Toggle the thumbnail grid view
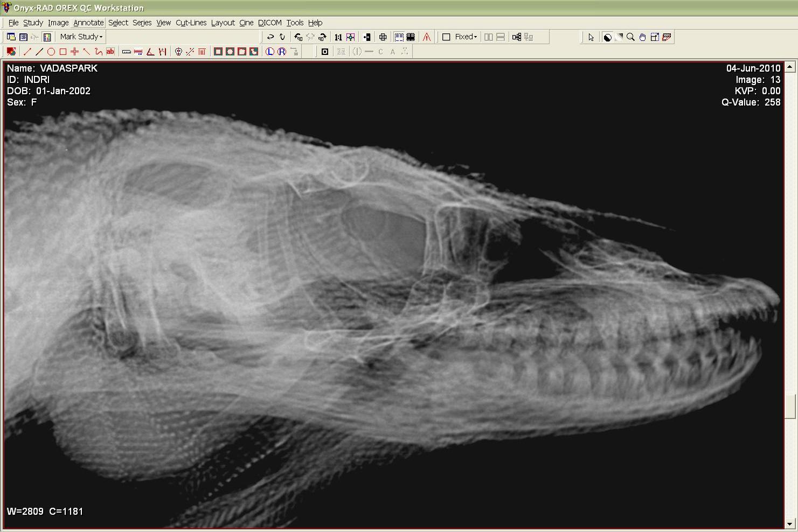 (x=47, y=37)
